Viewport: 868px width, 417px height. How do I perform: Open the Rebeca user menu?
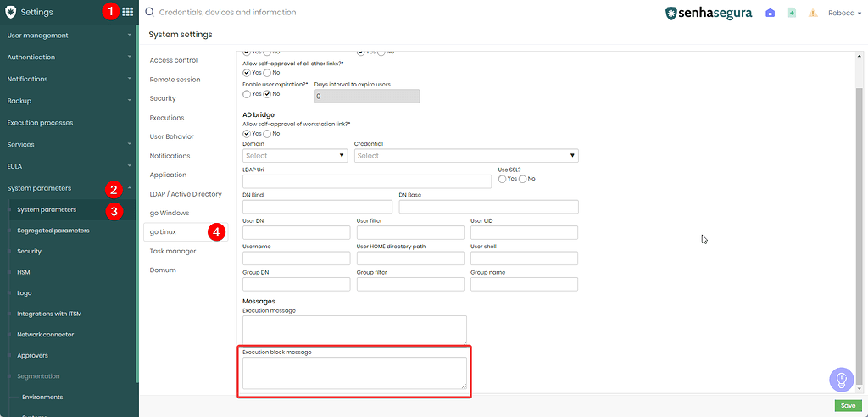844,13
